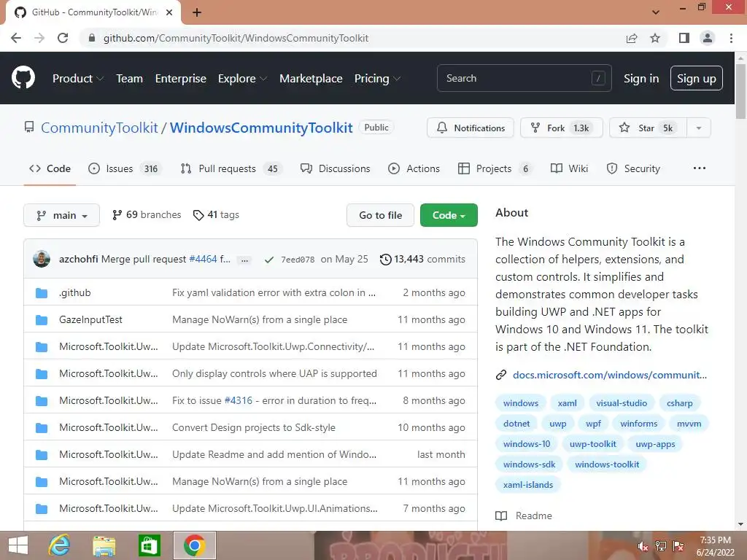Open the CommunityToolkit owner link
Viewport: 747px width, 560px height.
point(99,128)
